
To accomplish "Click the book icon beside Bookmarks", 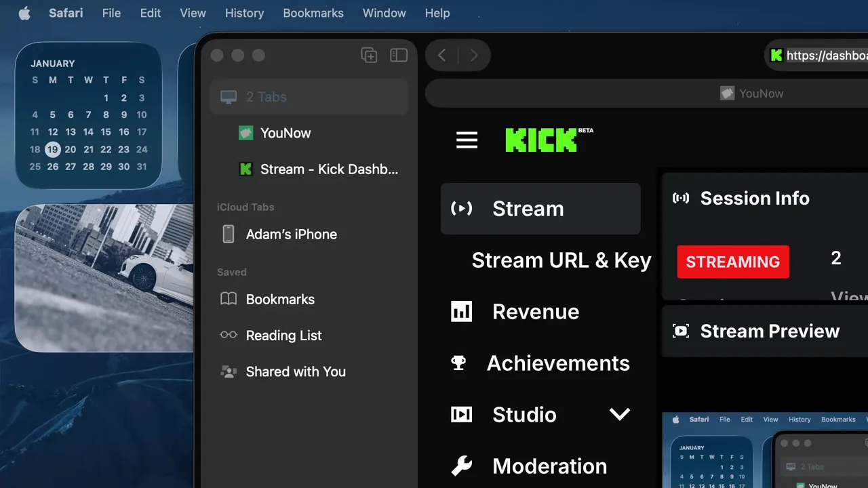I will [229, 299].
